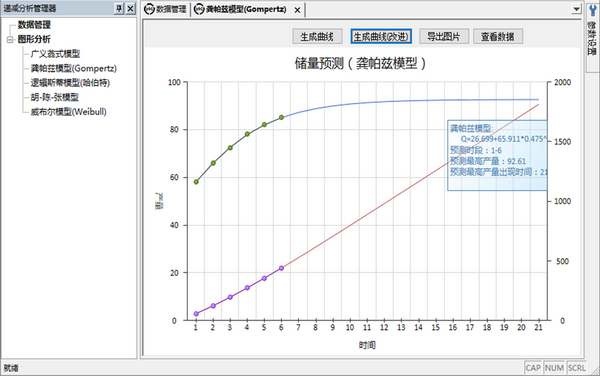Click the green data point at time 6
600x376 pixels.
click(281, 117)
